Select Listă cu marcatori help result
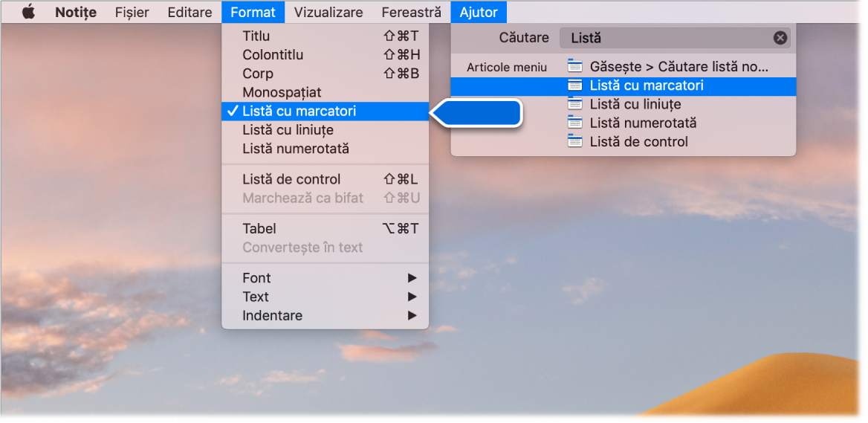 point(624,85)
